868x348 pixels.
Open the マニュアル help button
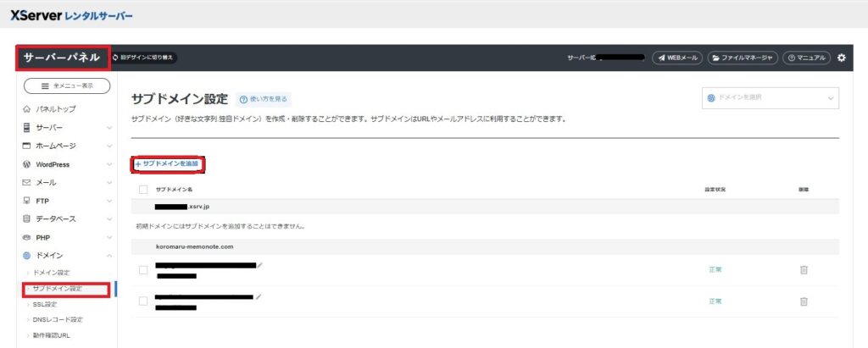tap(805, 58)
